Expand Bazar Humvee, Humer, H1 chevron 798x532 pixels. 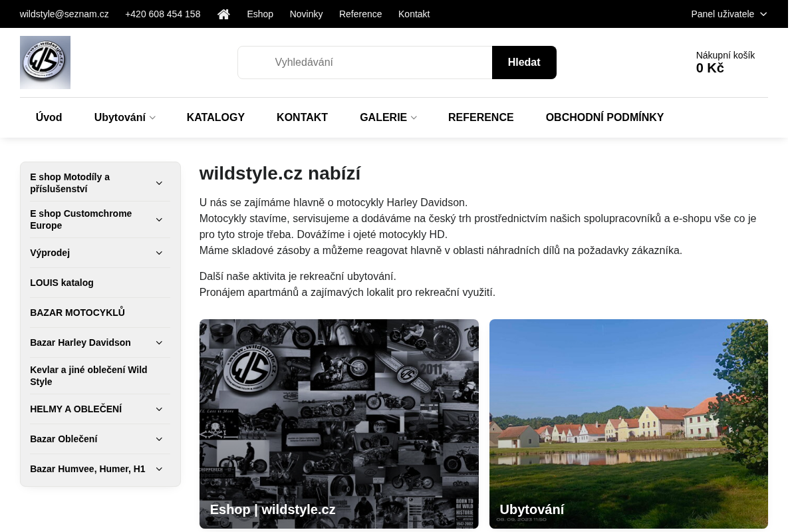159,469
